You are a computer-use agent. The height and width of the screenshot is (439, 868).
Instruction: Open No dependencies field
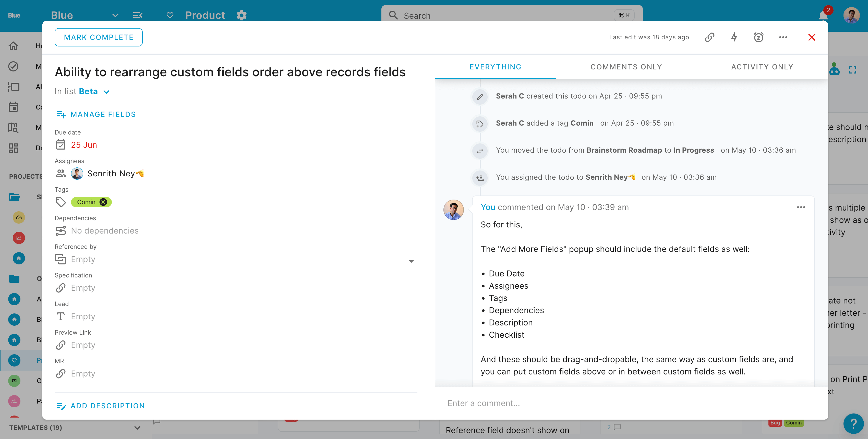click(x=105, y=230)
